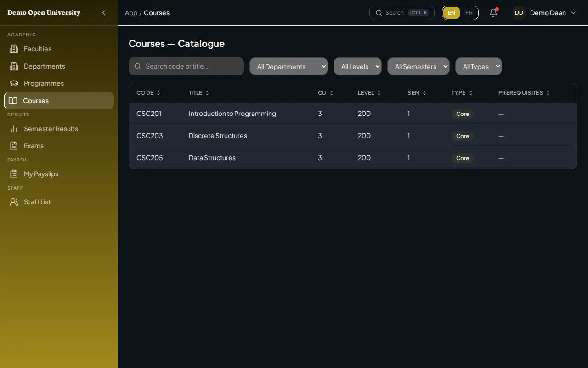
Task: Click course code CSC201
Action: (149, 114)
